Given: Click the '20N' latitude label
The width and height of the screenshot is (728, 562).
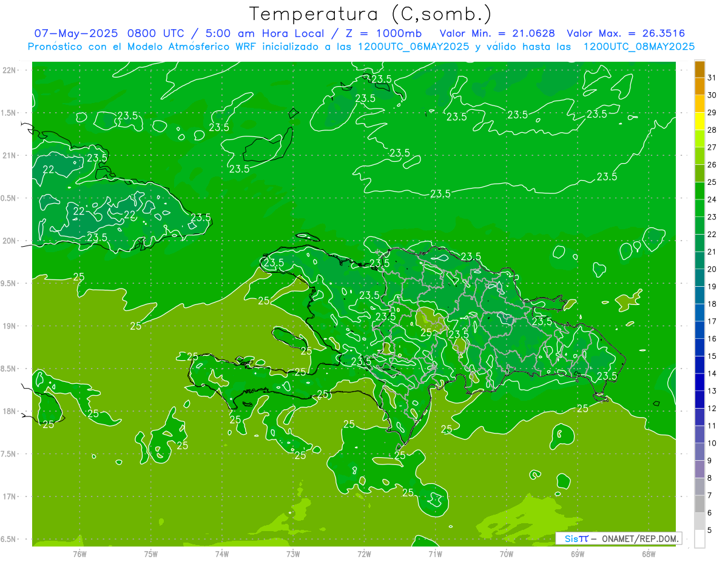Looking at the screenshot, I should point(10,241).
